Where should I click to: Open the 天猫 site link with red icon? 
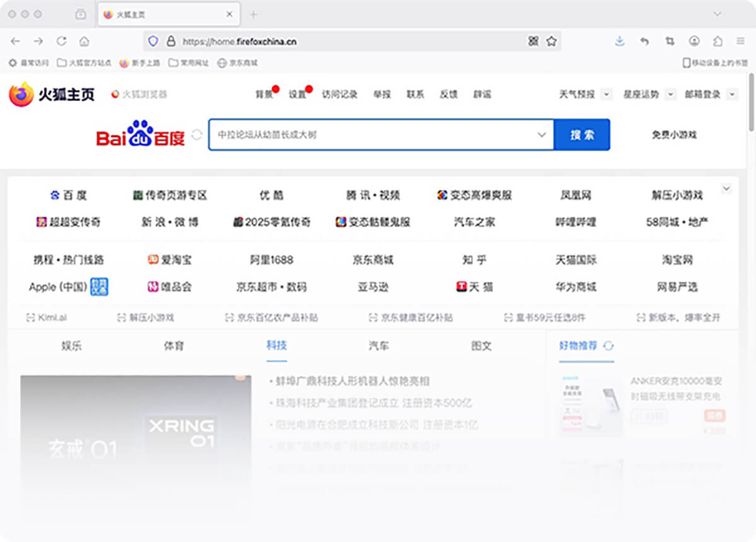474,287
